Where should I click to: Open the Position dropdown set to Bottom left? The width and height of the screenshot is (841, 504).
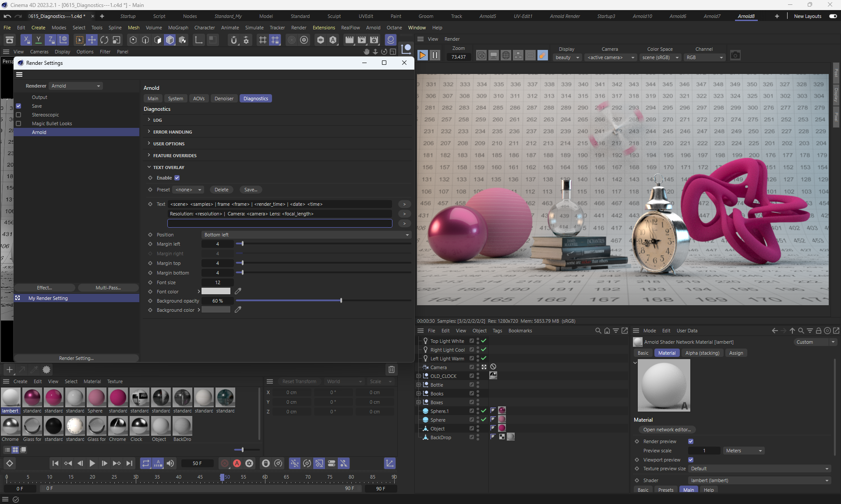click(306, 235)
